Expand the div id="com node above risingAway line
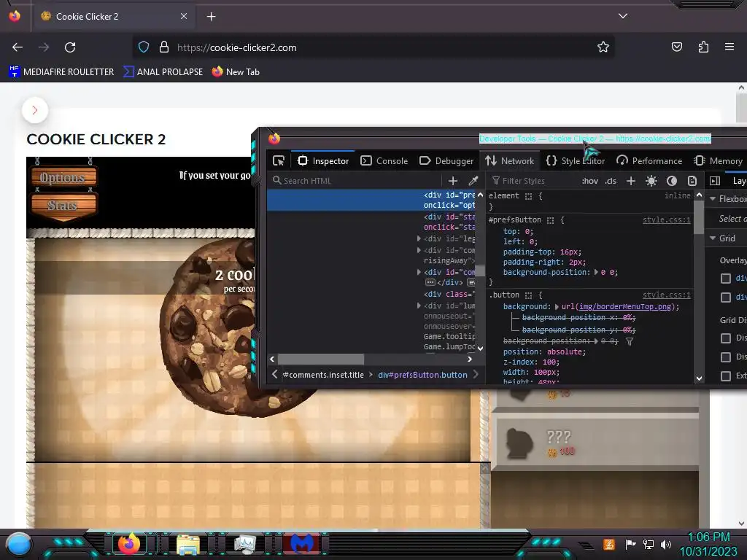Screen dimensions: 747x560 419,250
